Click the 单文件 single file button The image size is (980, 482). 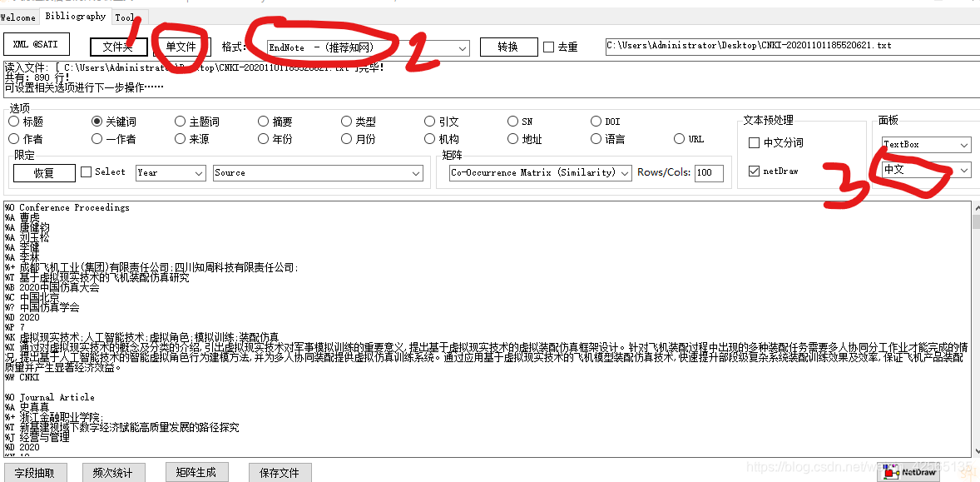point(181,47)
